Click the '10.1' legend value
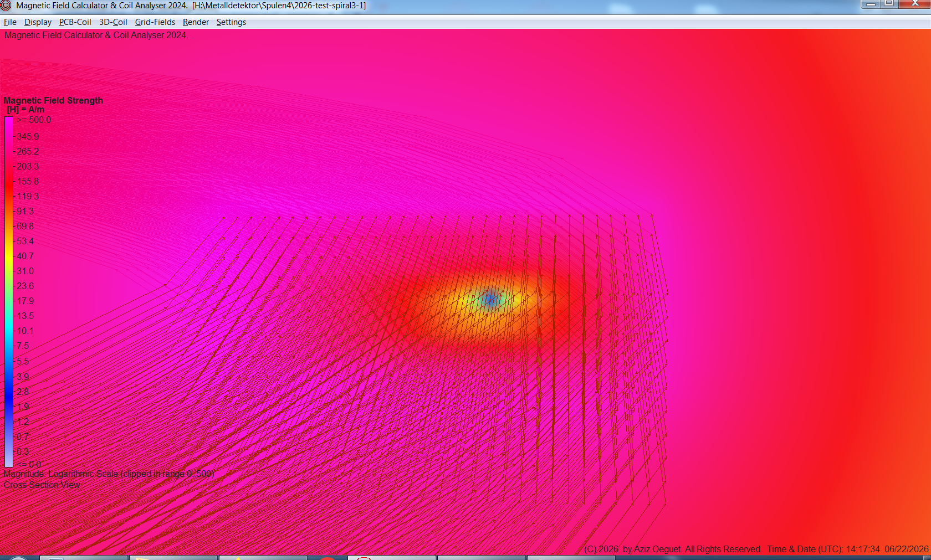The height and width of the screenshot is (560, 931). pos(25,331)
